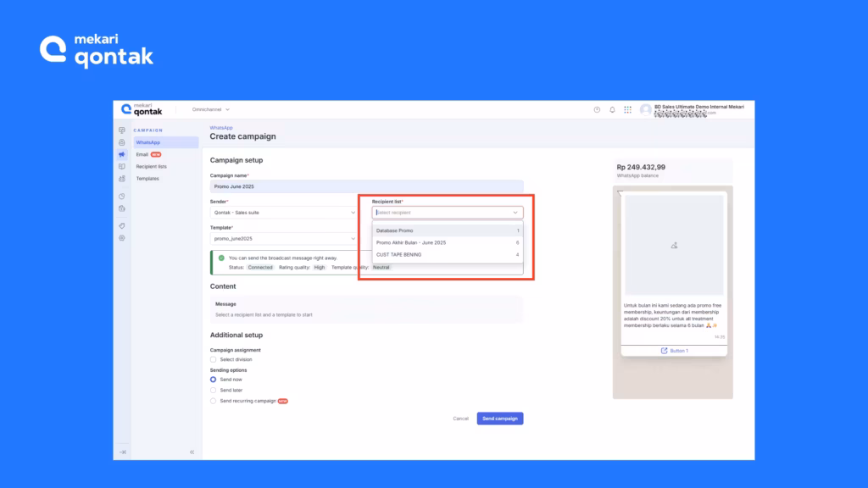Collapse the Campaign panel with double chevron
This screenshot has height=488, width=868.
click(192, 452)
